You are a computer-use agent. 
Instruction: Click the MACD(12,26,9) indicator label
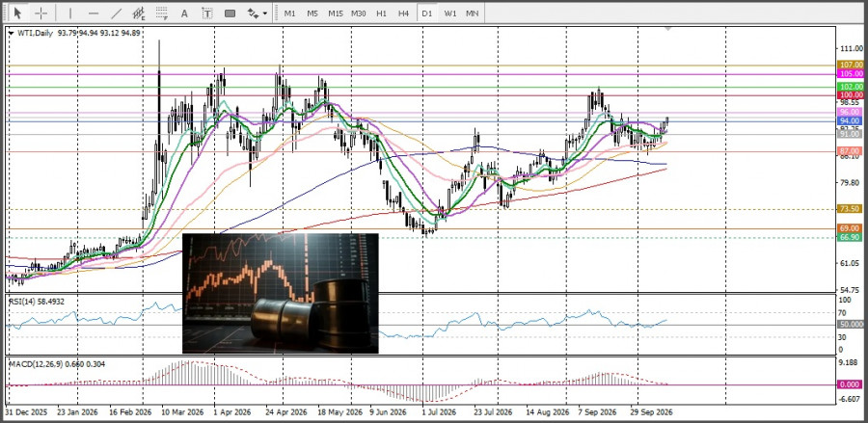point(57,364)
